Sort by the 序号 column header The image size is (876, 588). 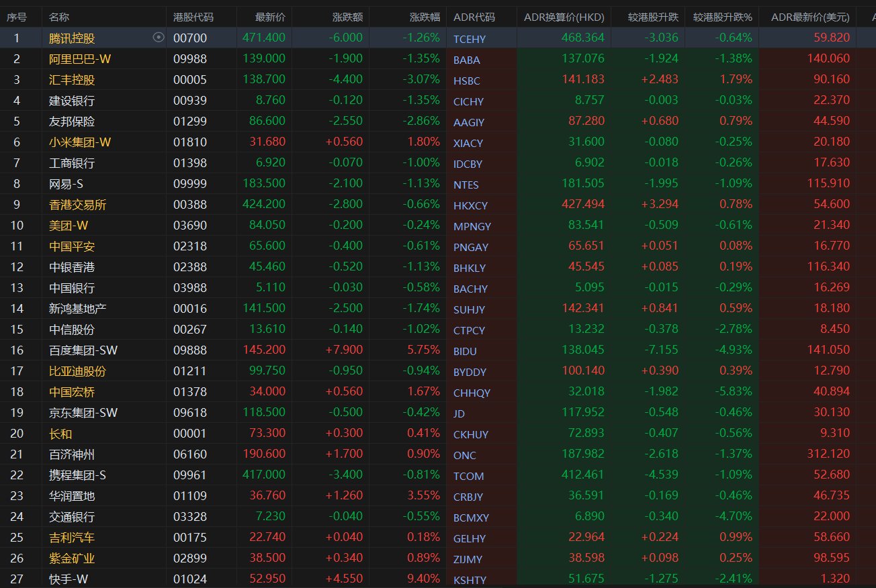tap(16, 17)
